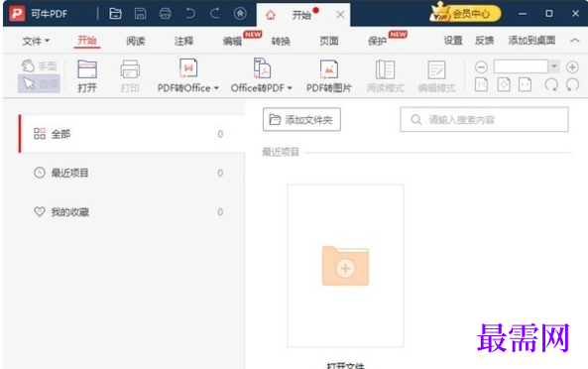Enable 编辑模式 edit mode
The image size is (588, 369).
436,75
